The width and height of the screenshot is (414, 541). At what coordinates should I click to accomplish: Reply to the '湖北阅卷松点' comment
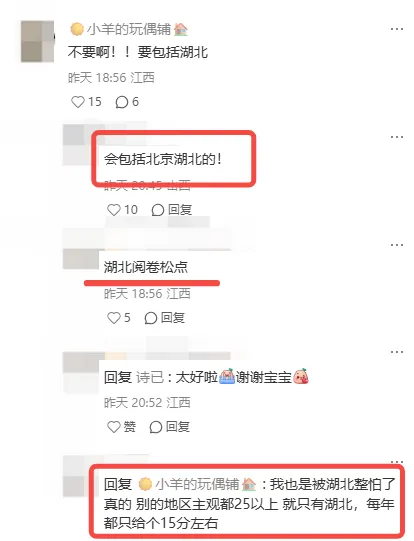pos(165,318)
